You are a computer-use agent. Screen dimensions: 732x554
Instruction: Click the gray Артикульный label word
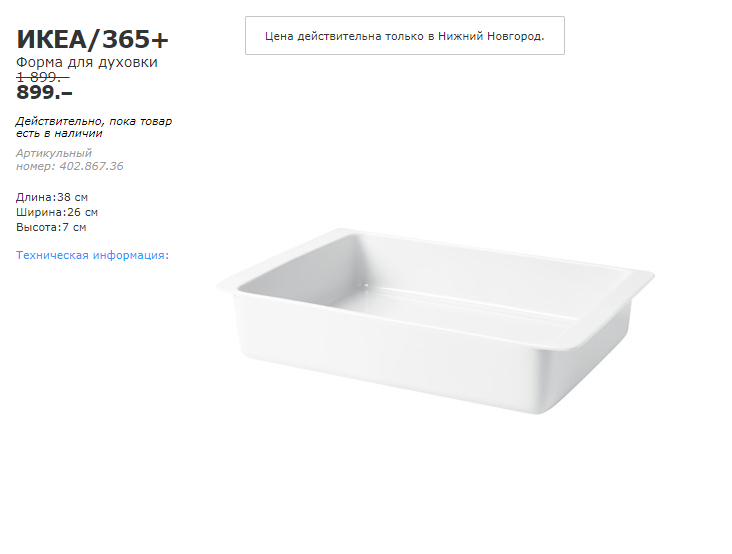coord(54,153)
